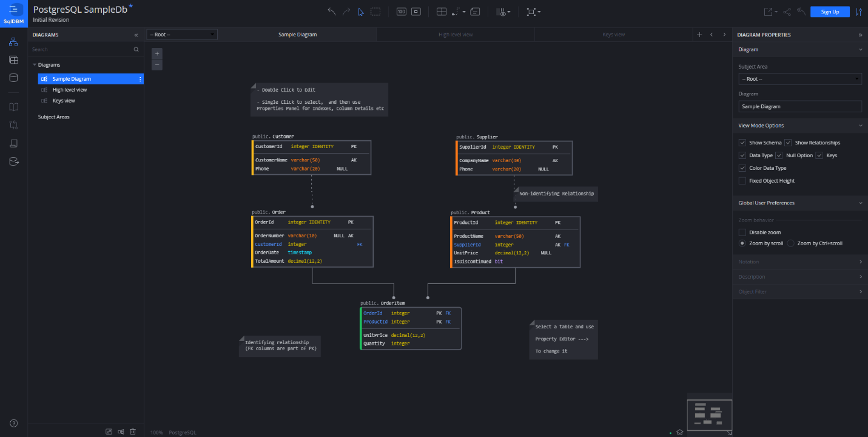The height and width of the screenshot is (437, 868).
Task: Toggle the Show Schema checkbox
Action: point(742,143)
